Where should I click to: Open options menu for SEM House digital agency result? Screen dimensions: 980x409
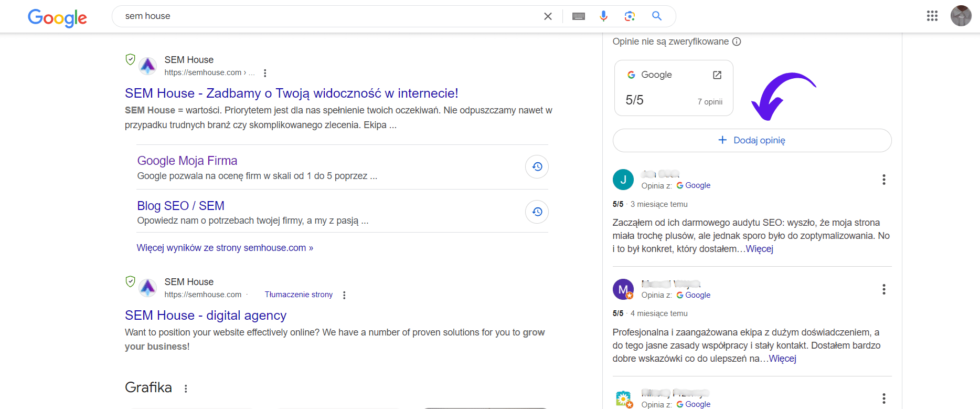[344, 295]
